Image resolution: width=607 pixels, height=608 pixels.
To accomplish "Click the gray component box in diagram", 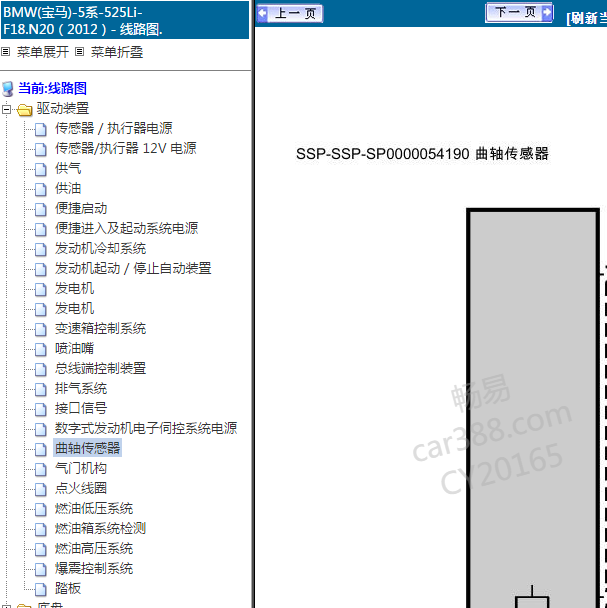I will click(533, 407).
